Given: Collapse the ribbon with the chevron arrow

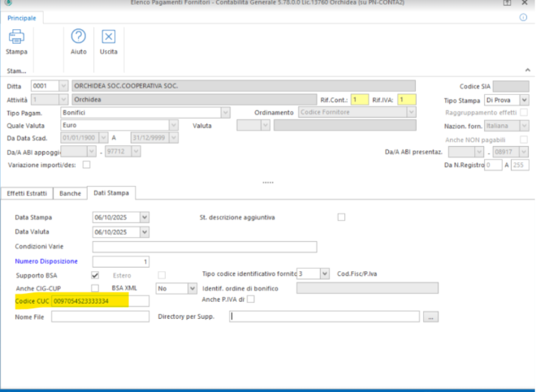Looking at the screenshot, I should (527, 71).
